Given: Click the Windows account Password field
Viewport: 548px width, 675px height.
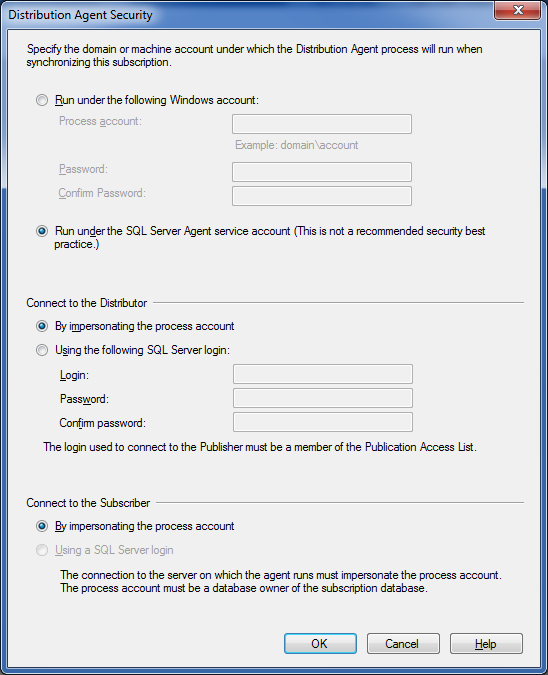Looking at the screenshot, I should 322,172.
